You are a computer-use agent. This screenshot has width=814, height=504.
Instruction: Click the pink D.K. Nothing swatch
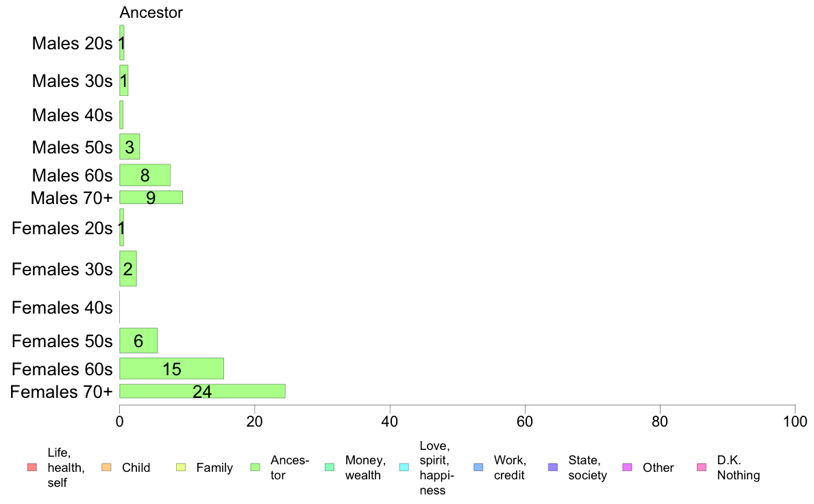click(x=702, y=468)
